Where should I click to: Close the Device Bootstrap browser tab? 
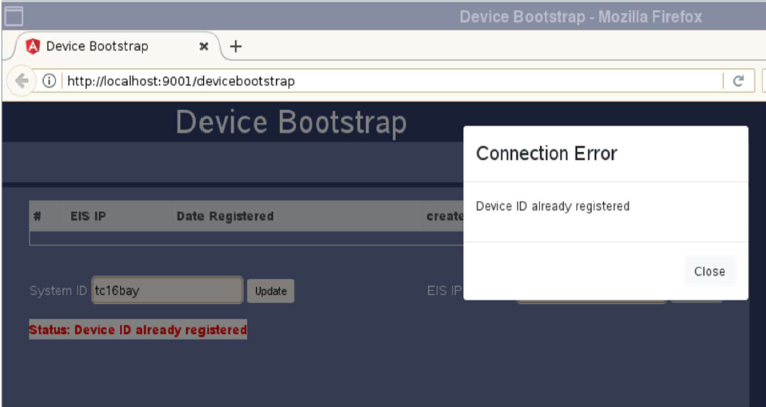[204, 46]
